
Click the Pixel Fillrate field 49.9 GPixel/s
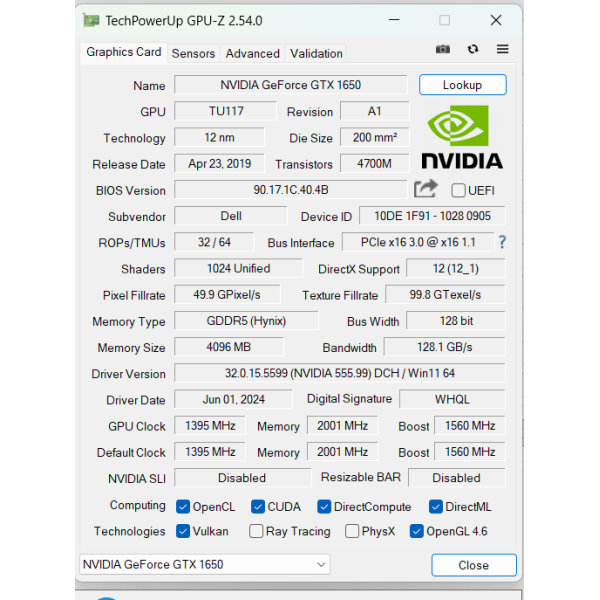pyautogui.click(x=227, y=295)
